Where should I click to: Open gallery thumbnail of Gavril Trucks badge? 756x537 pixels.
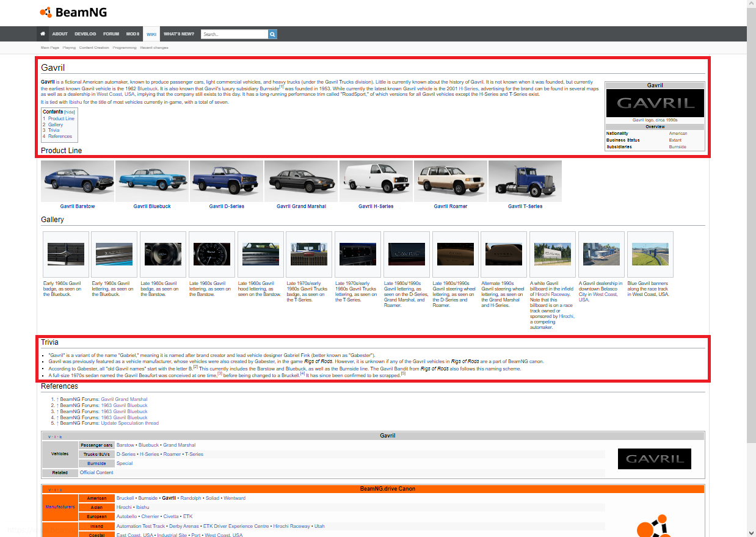point(309,254)
